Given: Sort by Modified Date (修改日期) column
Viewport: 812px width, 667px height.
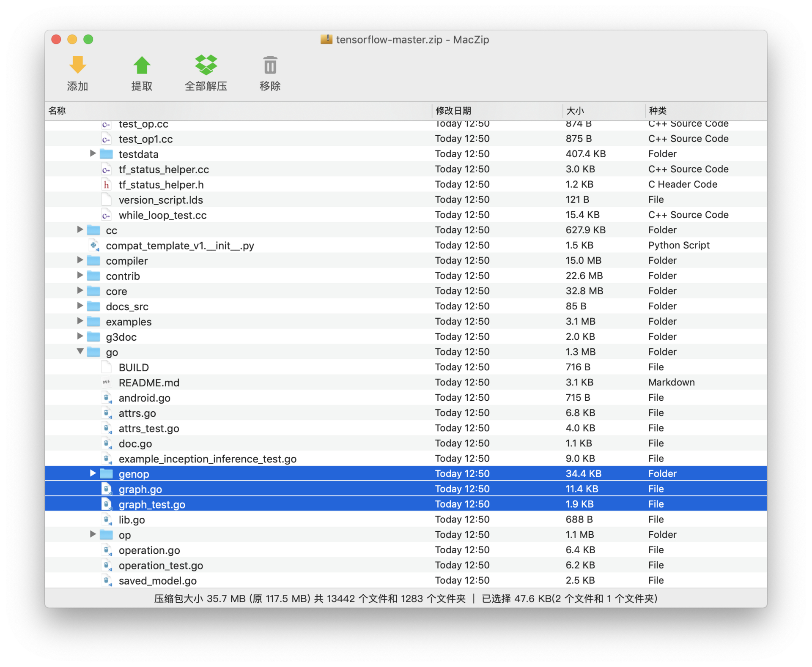Looking at the screenshot, I should click(x=497, y=111).
